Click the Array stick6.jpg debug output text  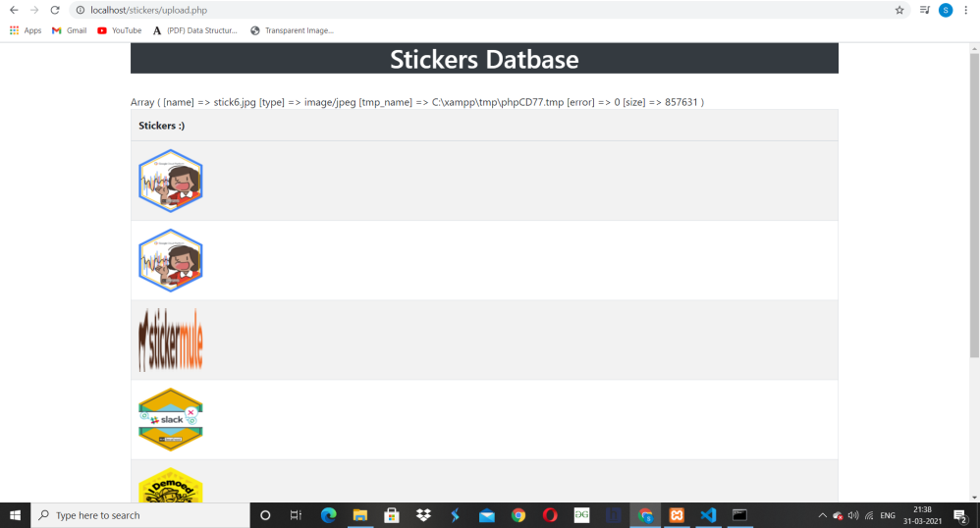coord(417,102)
